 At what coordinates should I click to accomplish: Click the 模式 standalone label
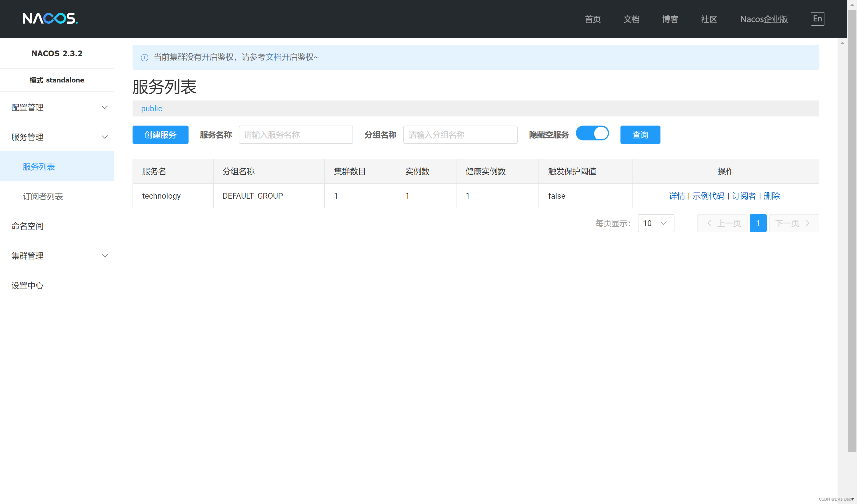[x=57, y=80]
